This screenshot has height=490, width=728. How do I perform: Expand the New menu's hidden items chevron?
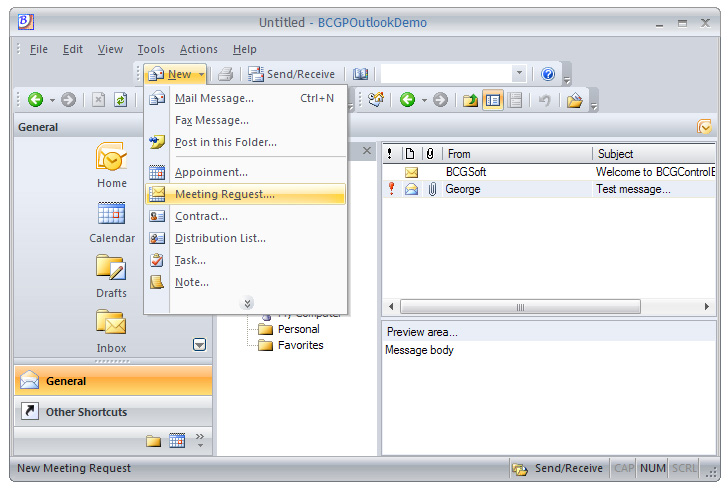(x=247, y=303)
